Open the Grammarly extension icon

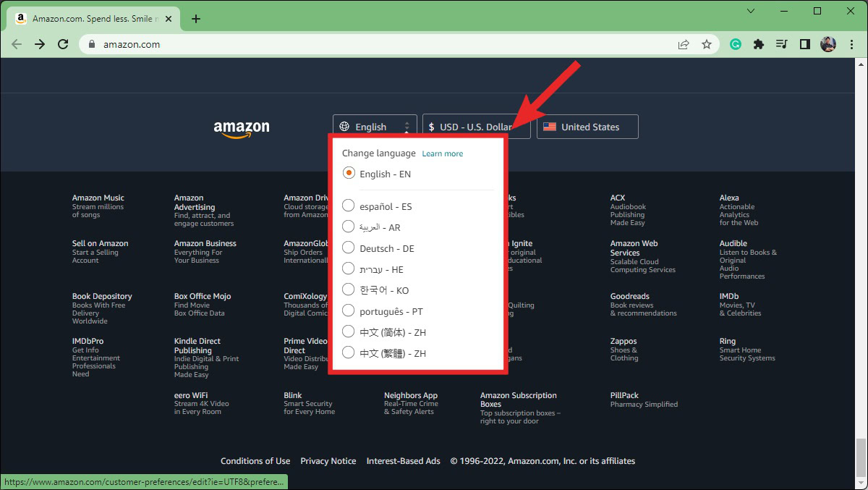pos(736,44)
